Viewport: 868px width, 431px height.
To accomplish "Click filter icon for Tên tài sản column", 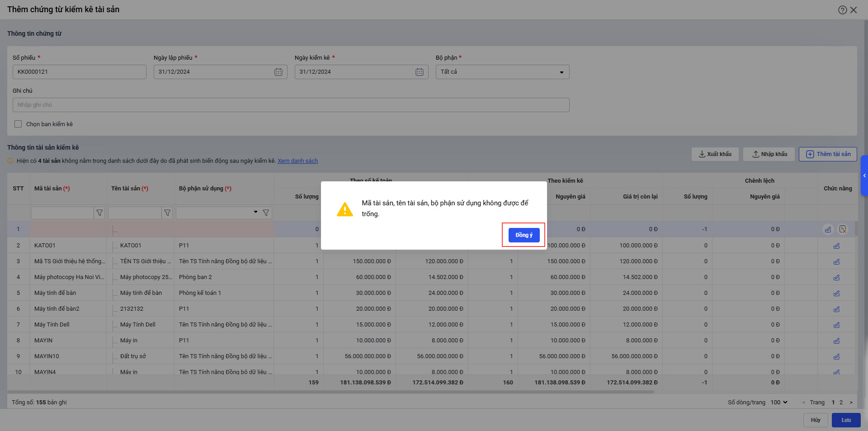I will [167, 213].
